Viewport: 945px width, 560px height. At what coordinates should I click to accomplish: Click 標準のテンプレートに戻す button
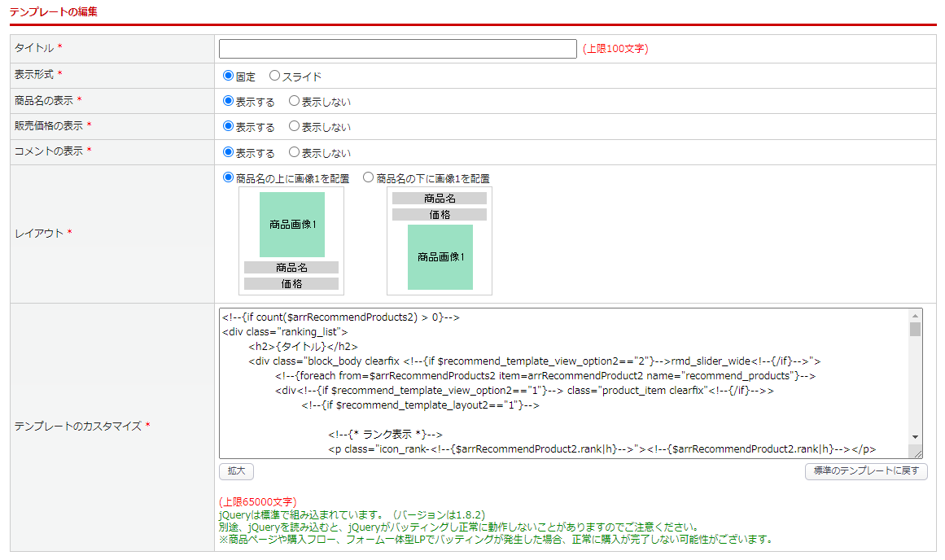click(865, 471)
